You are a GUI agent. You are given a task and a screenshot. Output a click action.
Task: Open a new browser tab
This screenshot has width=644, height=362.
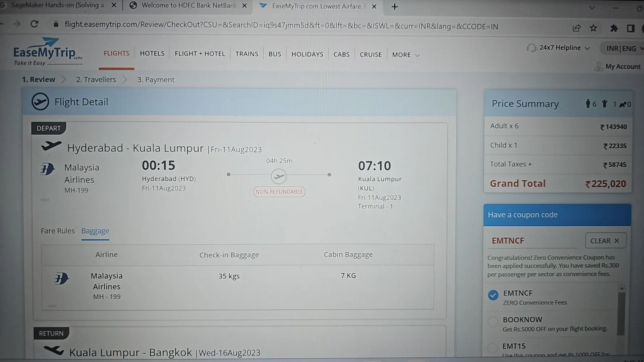click(x=394, y=7)
